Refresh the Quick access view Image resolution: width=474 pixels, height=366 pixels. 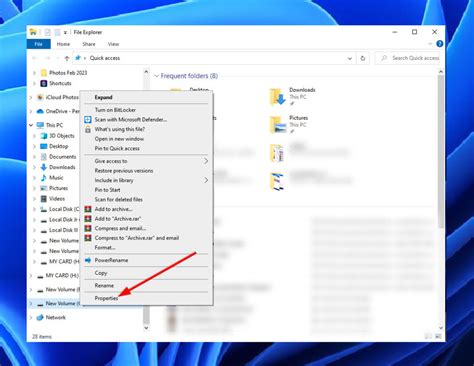pyautogui.click(x=363, y=58)
